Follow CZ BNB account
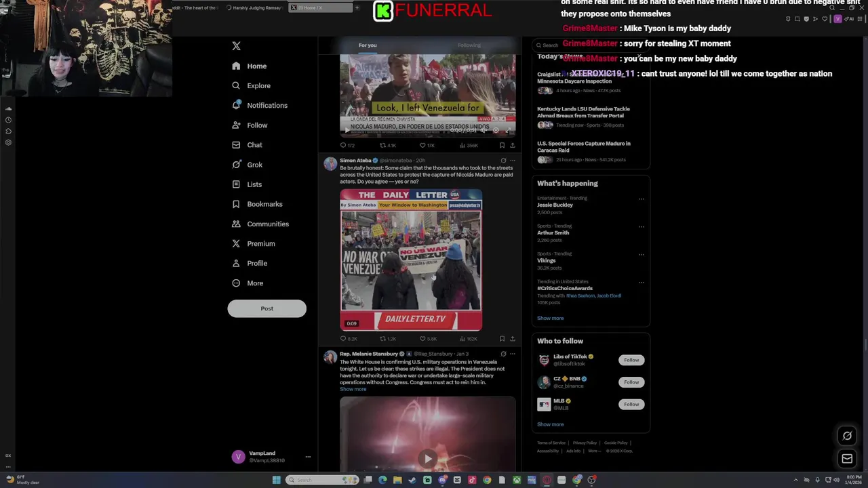This screenshot has width=868, height=488. click(x=631, y=382)
